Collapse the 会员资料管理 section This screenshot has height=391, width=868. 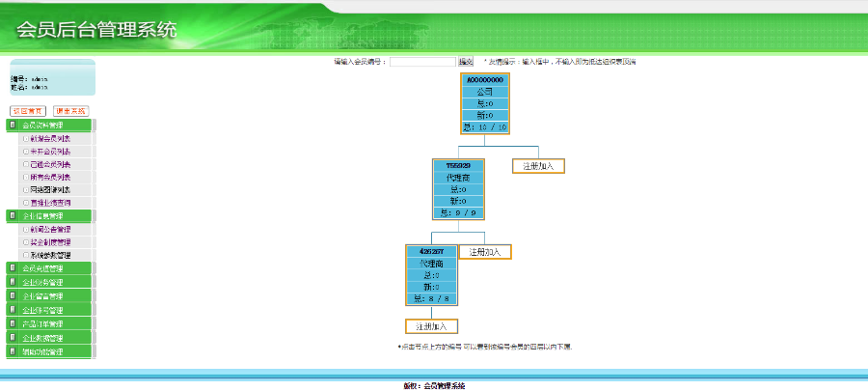click(48, 126)
